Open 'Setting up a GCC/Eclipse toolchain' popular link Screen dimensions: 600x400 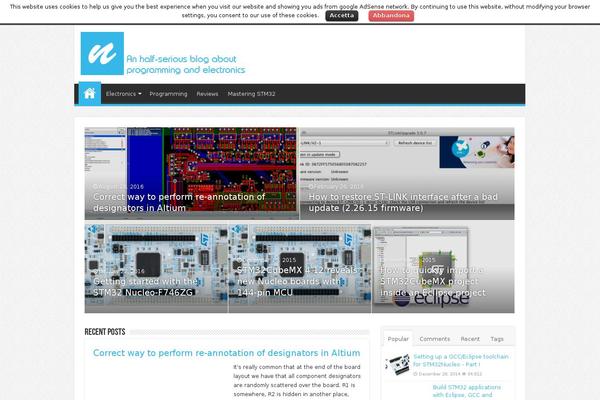461,360
